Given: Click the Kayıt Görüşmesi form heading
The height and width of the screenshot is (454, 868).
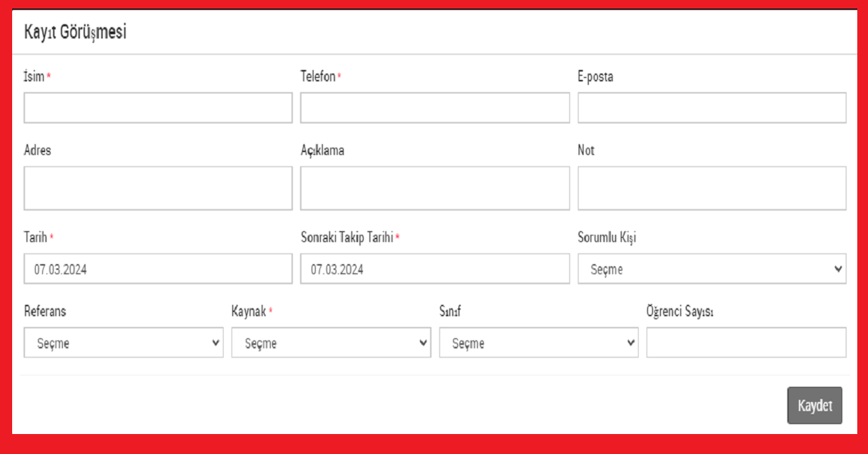Looking at the screenshot, I should tap(75, 33).
